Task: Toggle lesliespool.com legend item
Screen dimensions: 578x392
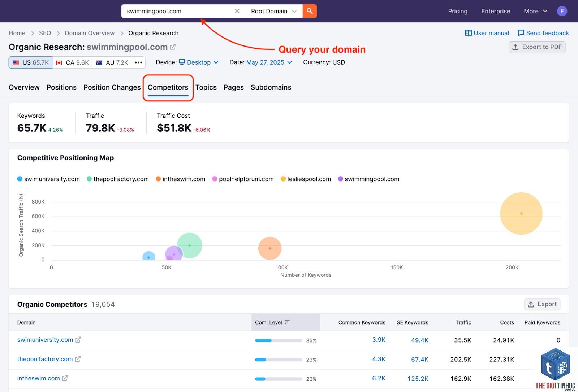Action: 306,179
